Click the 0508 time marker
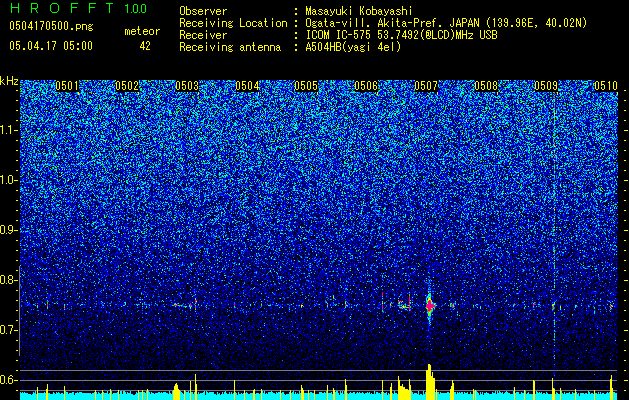The height and width of the screenshot is (400, 629). (486, 86)
